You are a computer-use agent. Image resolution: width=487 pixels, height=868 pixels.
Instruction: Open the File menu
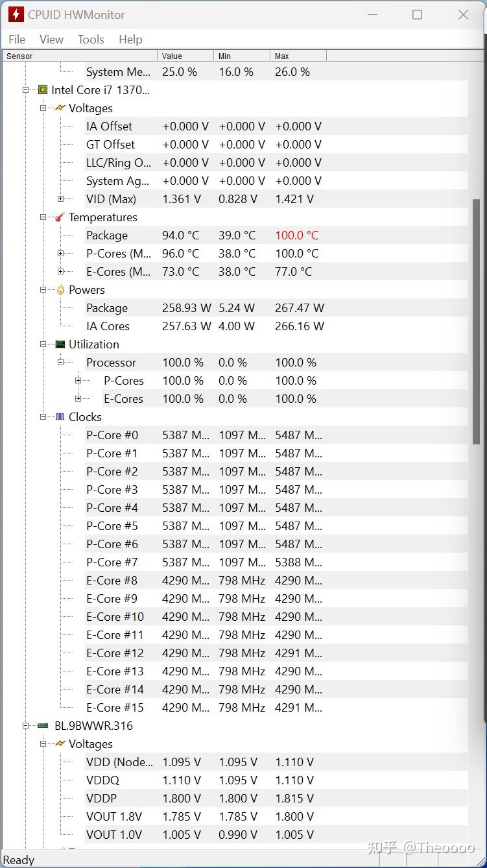coord(16,39)
